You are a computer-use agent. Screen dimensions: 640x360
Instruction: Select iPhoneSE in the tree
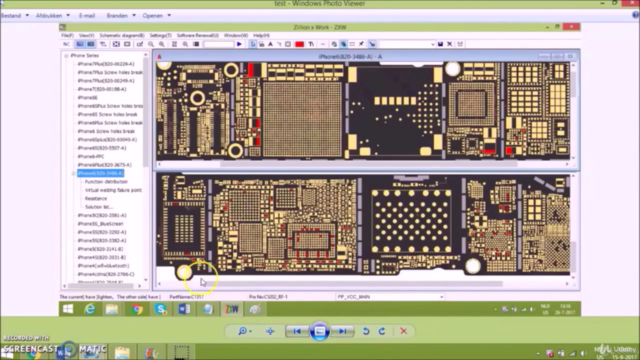coord(87,98)
